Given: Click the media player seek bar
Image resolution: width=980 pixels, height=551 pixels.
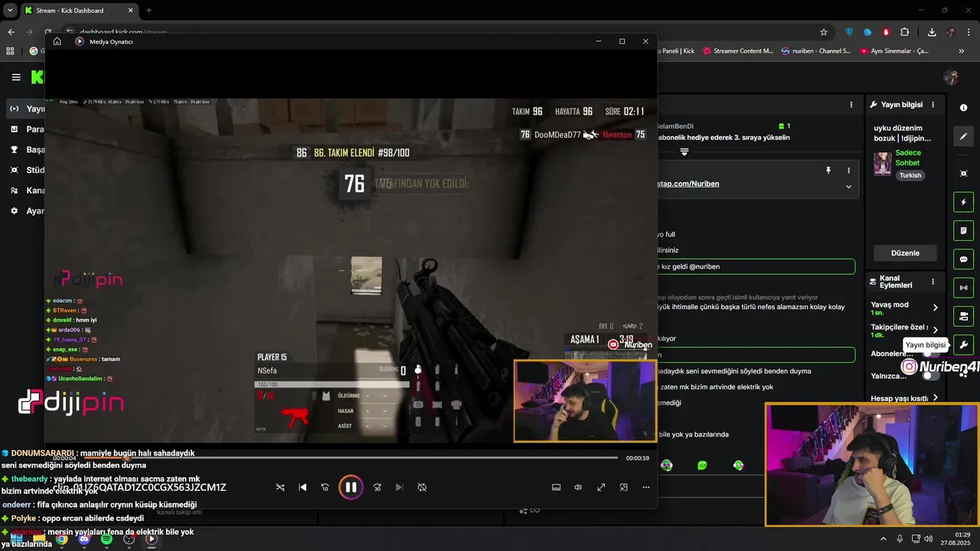Looking at the screenshot, I should click(351, 458).
